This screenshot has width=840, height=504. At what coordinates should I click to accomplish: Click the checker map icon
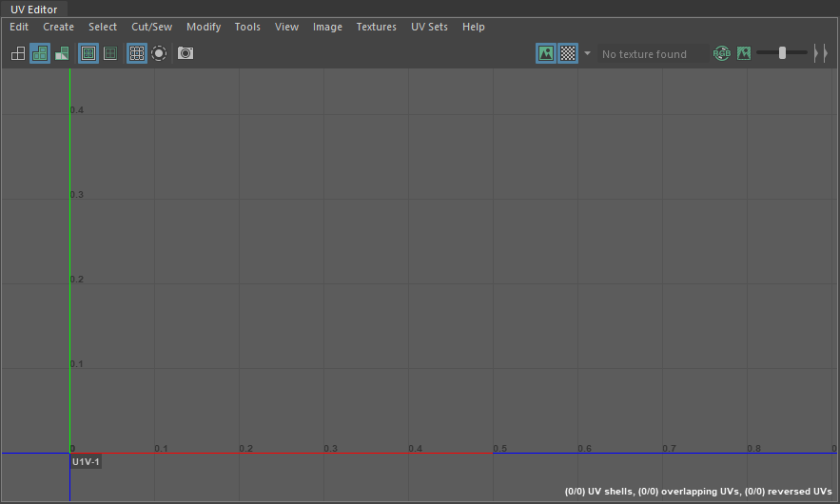[x=568, y=54]
